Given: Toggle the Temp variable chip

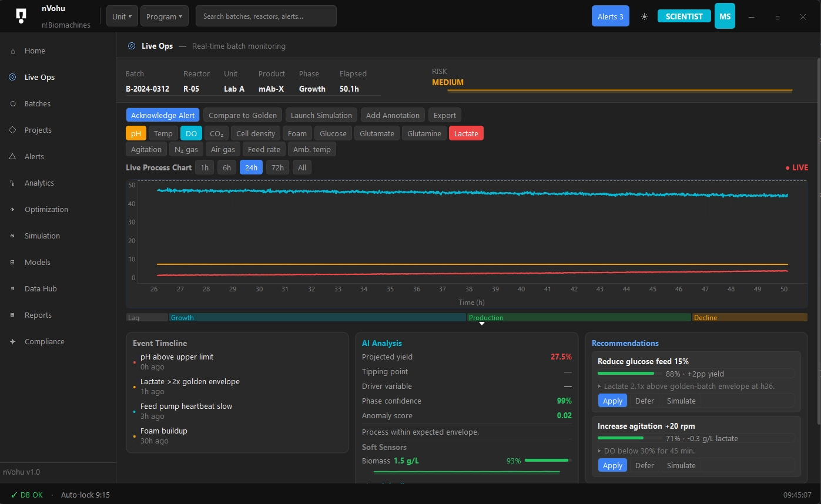Looking at the screenshot, I should (x=163, y=133).
